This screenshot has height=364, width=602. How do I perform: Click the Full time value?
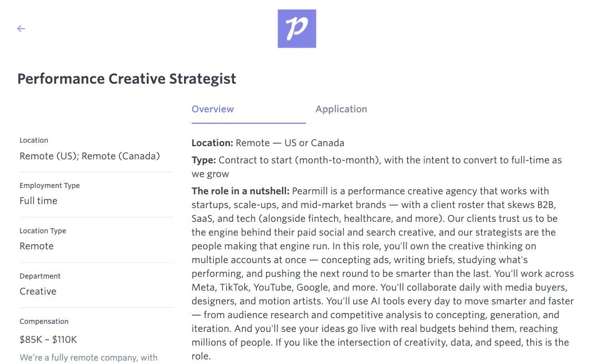pyautogui.click(x=38, y=201)
